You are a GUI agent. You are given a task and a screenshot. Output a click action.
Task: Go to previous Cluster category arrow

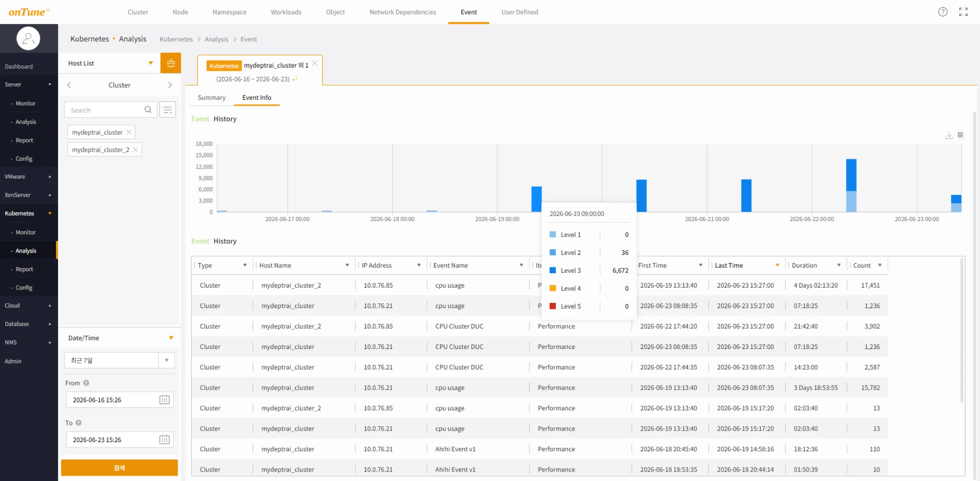pos(69,85)
